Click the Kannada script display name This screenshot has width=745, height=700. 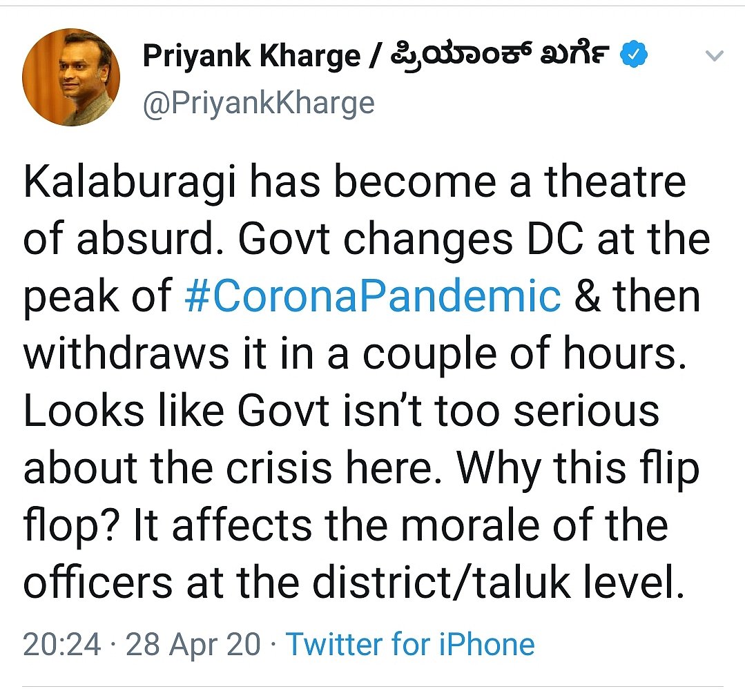(500, 55)
